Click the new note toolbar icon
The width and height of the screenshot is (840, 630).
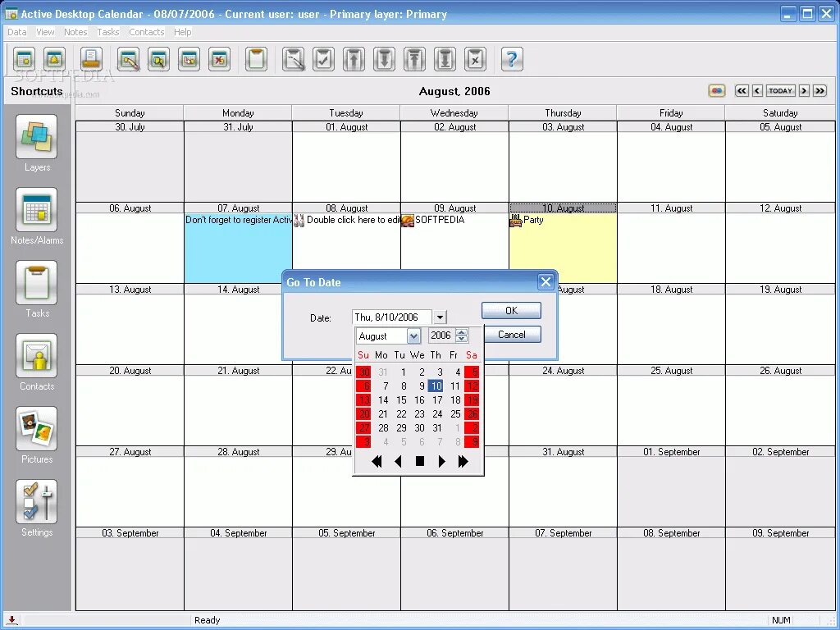(25, 59)
